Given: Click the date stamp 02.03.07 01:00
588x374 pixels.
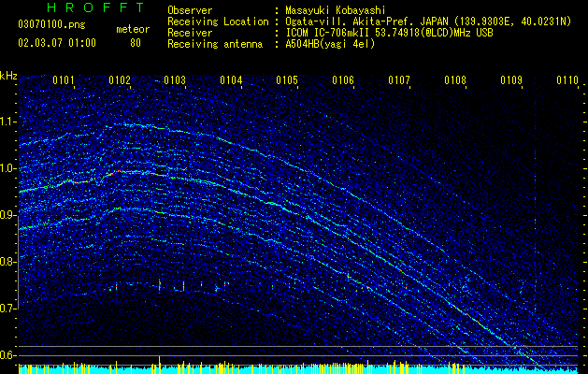Looking at the screenshot, I should (x=57, y=43).
